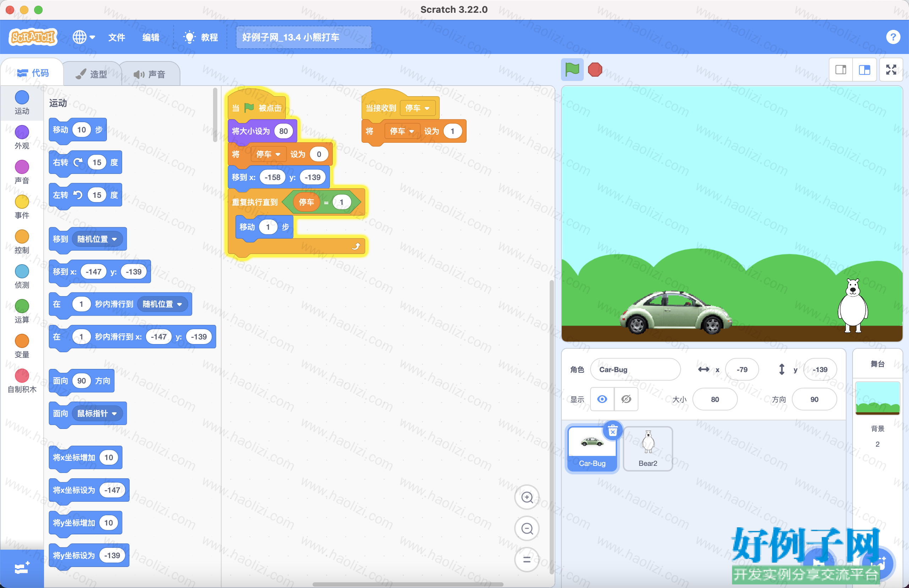The width and height of the screenshot is (909, 588).
Task: Click the project title field
Action: tap(304, 37)
